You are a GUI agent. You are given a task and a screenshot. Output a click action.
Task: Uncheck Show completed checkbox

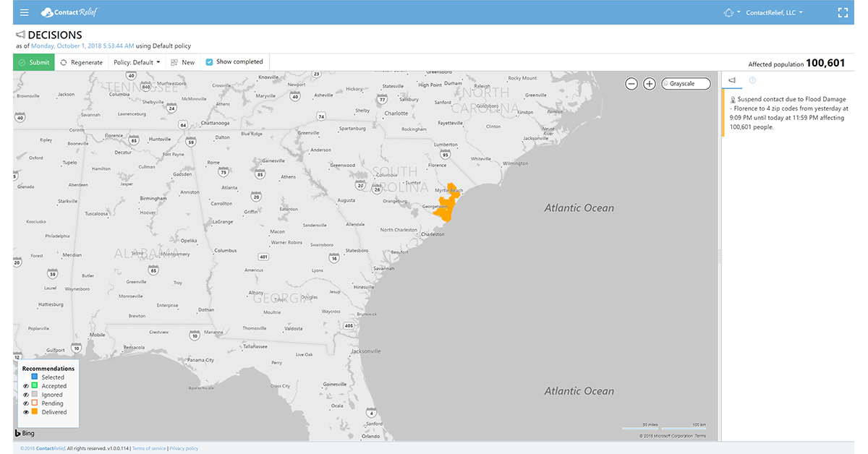[x=210, y=62]
